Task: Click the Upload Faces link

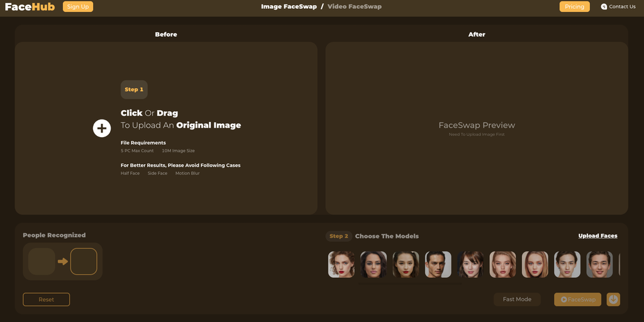Action: coord(597,236)
